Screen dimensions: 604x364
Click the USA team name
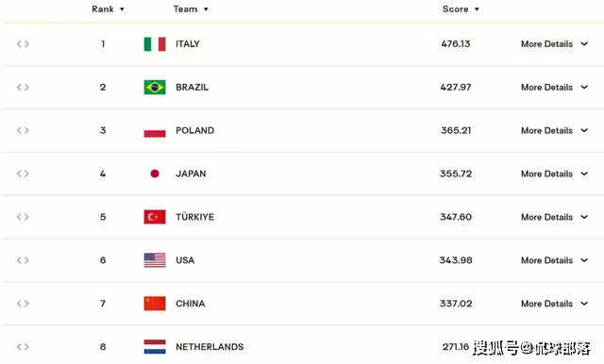(x=185, y=260)
